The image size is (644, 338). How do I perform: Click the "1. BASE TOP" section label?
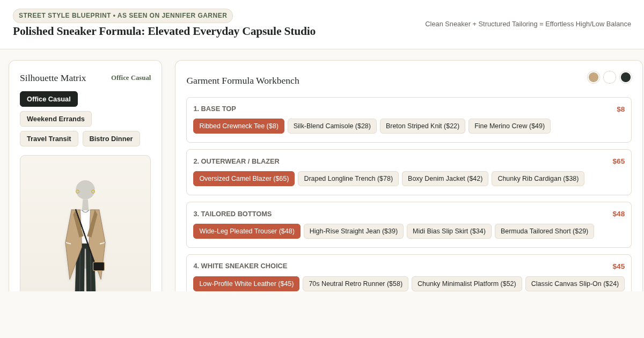pos(215,109)
